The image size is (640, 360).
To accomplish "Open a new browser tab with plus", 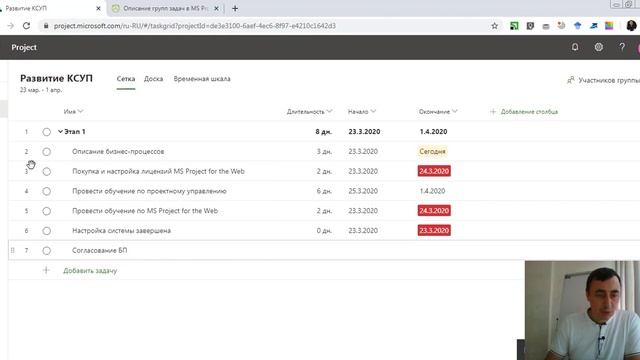I will (x=235, y=8).
